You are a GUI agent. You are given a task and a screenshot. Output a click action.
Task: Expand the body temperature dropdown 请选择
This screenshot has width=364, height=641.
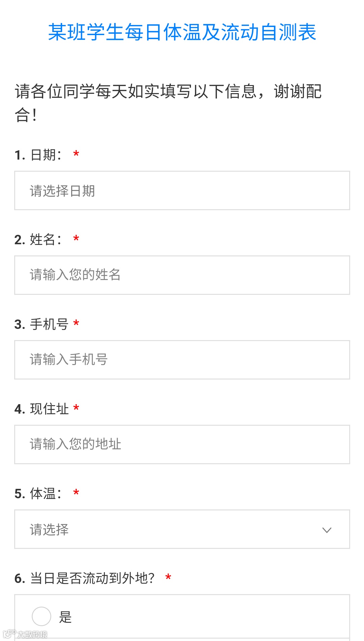(x=182, y=529)
